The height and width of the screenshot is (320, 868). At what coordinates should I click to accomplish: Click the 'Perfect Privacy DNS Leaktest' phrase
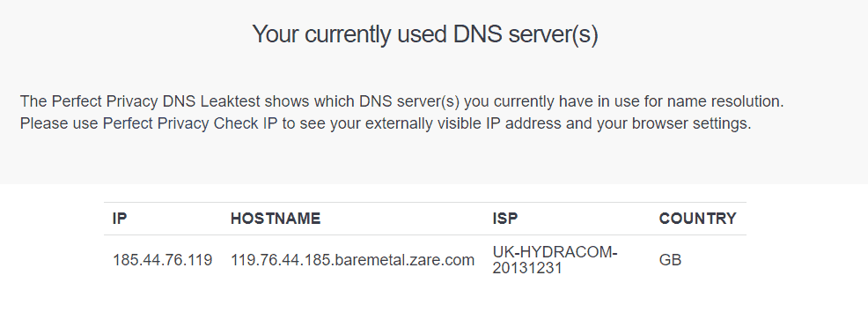tap(156, 101)
